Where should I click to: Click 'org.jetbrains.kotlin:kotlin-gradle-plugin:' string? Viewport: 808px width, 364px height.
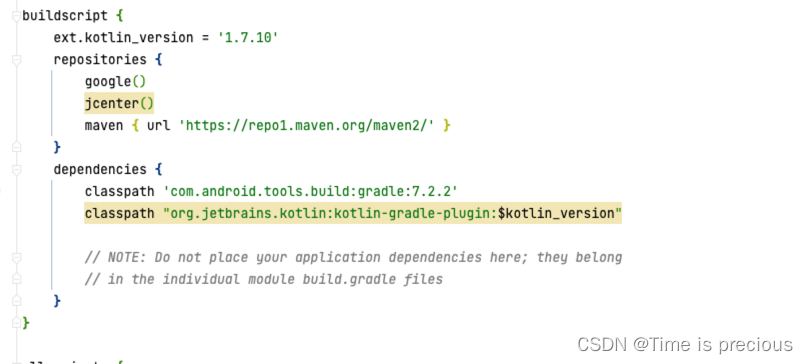[330, 213]
